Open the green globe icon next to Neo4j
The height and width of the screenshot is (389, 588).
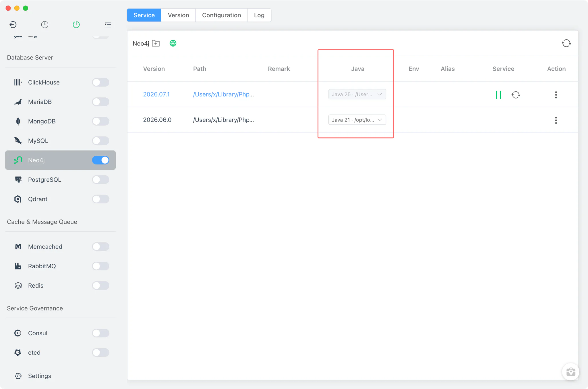pyautogui.click(x=173, y=43)
